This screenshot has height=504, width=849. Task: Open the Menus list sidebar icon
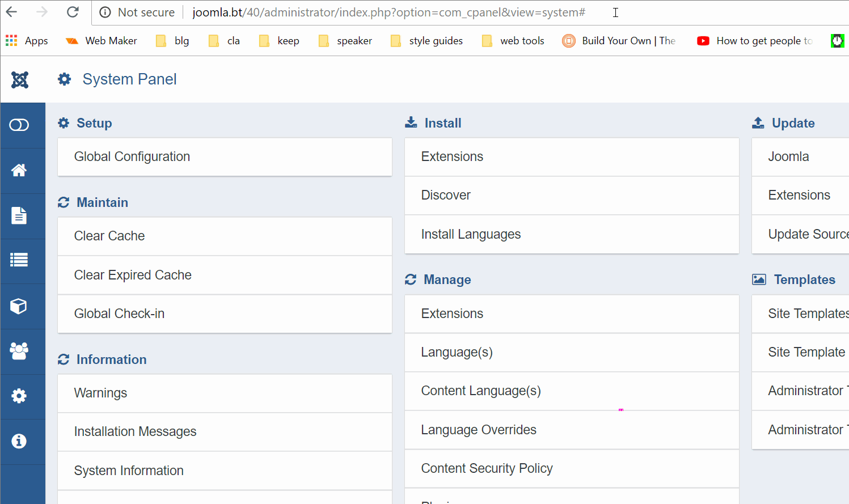pyautogui.click(x=19, y=260)
